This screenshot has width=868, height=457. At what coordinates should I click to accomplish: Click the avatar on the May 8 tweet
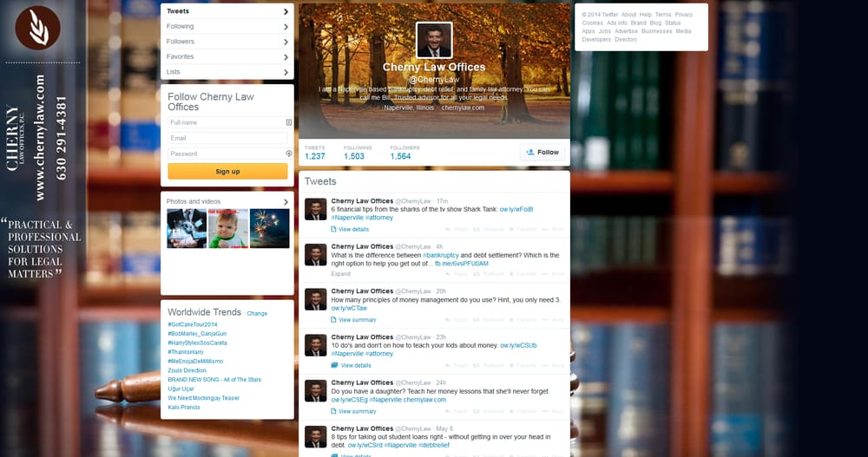pos(316,436)
